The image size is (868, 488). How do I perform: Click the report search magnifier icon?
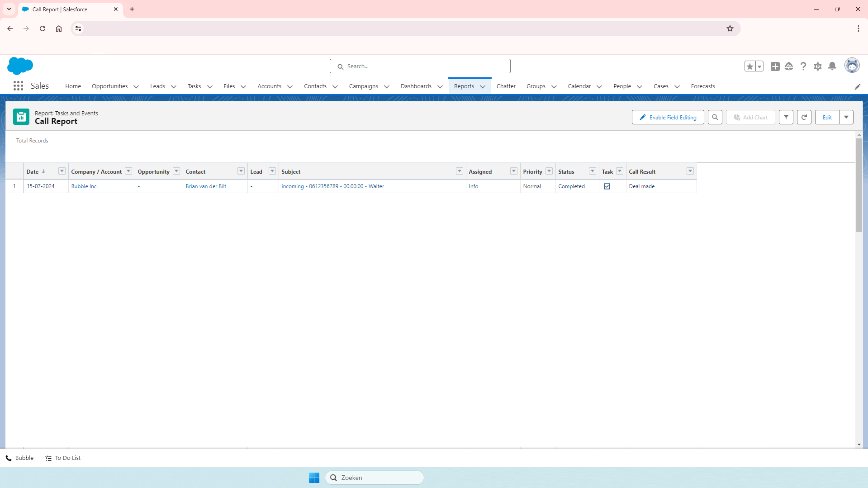715,117
